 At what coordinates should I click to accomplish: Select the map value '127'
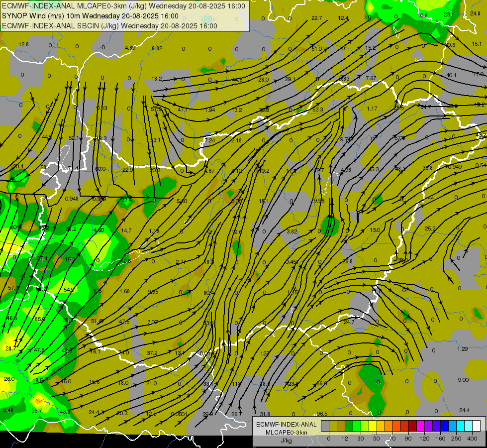[x=264, y=353]
